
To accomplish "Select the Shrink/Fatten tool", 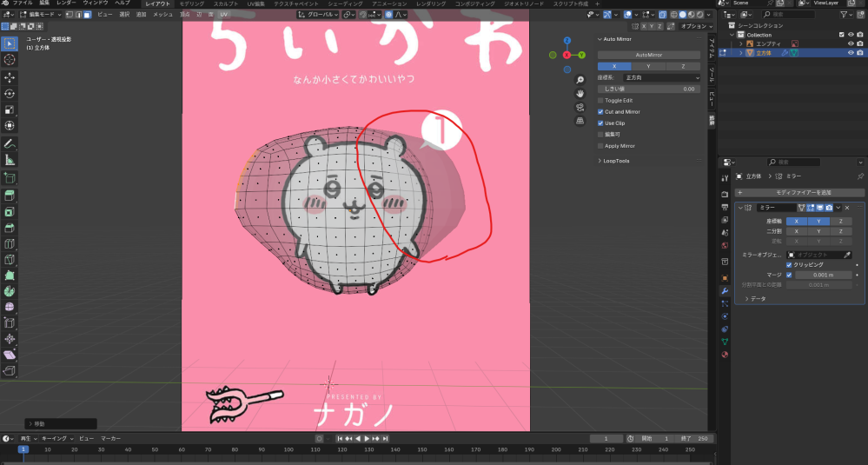I will [x=10, y=339].
